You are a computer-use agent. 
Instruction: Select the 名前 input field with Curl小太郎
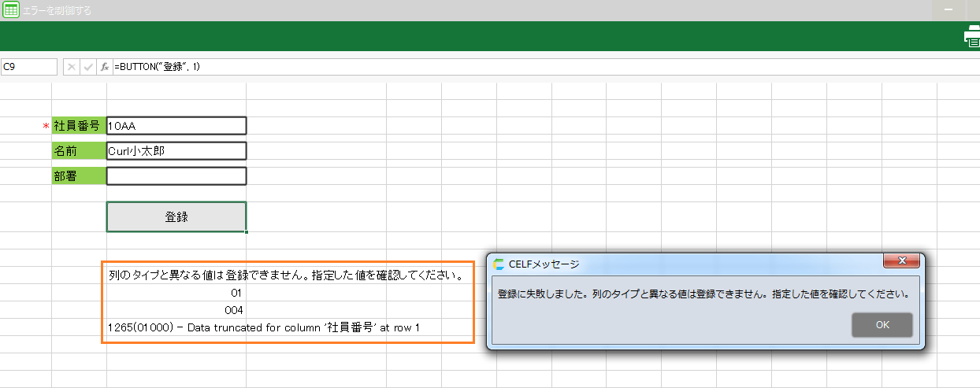pyautogui.click(x=176, y=151)
